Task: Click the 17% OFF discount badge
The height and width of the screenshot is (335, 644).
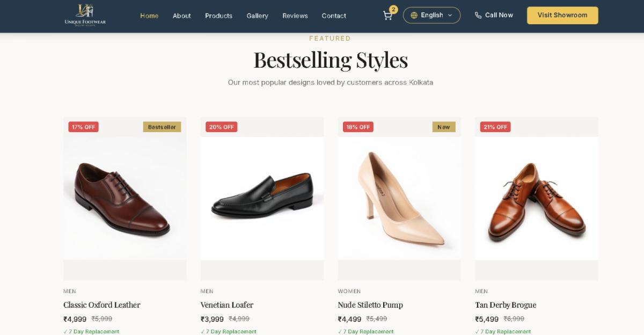Action: pyautogui.click(x=83, y=127)
